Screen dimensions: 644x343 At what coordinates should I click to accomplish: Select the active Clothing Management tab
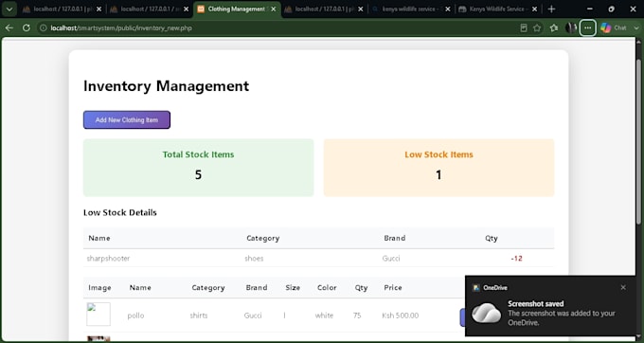click(237, 9)
